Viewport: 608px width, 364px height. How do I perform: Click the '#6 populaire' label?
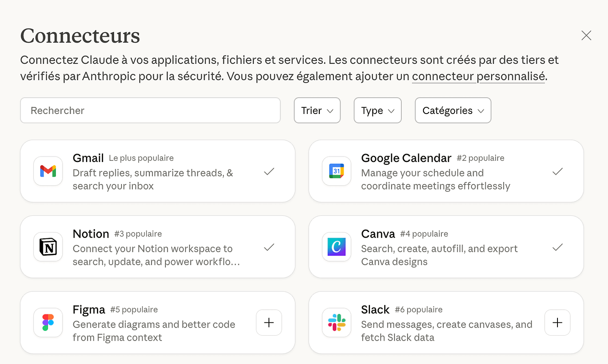pos(419,310)
